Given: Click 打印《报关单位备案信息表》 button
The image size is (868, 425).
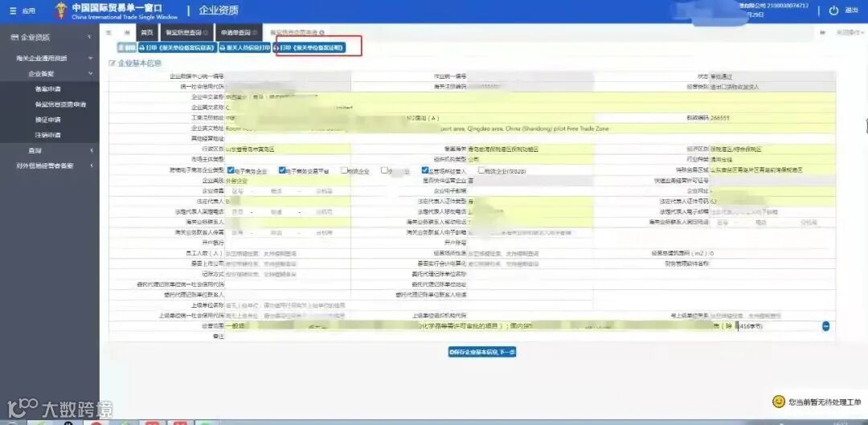Looking at the screenshot, I should (177, 48).
